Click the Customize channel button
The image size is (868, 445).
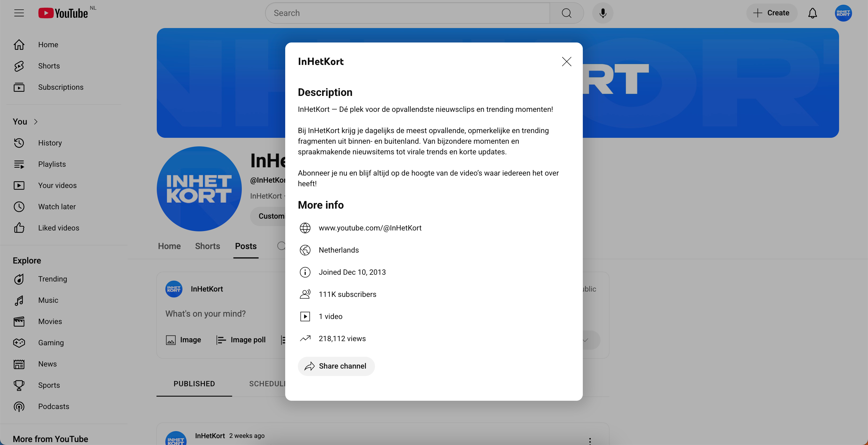pos(268,216)
